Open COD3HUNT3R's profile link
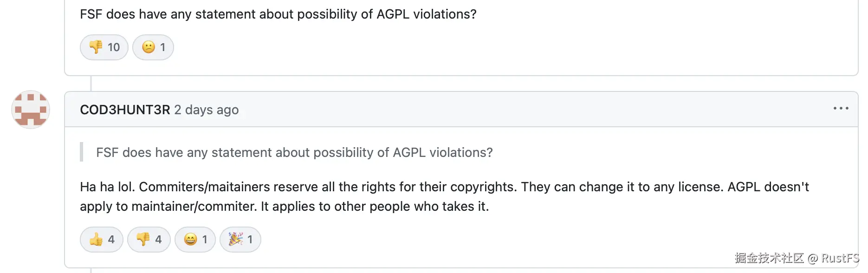868x273 pixels. 124,110
